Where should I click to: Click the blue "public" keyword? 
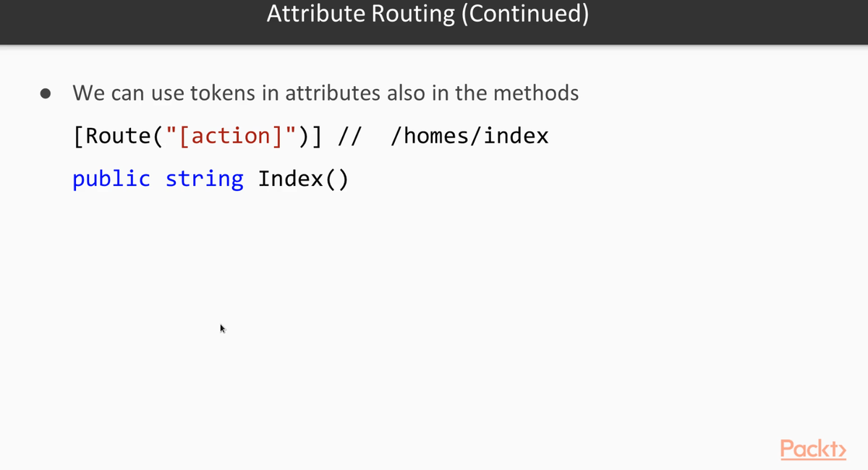111,179
